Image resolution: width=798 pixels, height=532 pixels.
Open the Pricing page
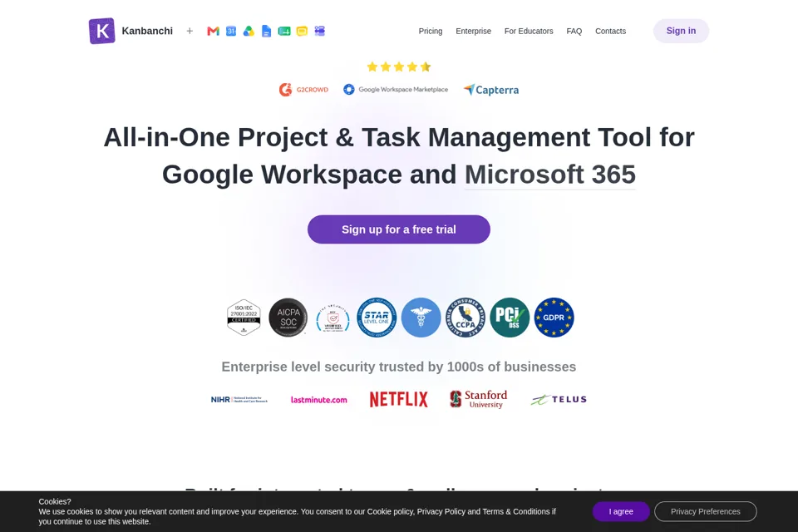click(x=431, y=31)
